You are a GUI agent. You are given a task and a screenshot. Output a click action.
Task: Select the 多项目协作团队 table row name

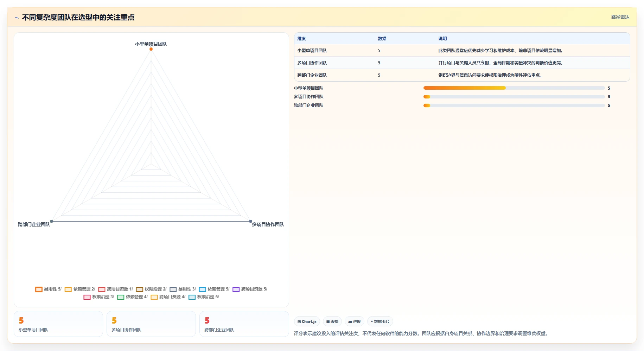click(312, 63)
